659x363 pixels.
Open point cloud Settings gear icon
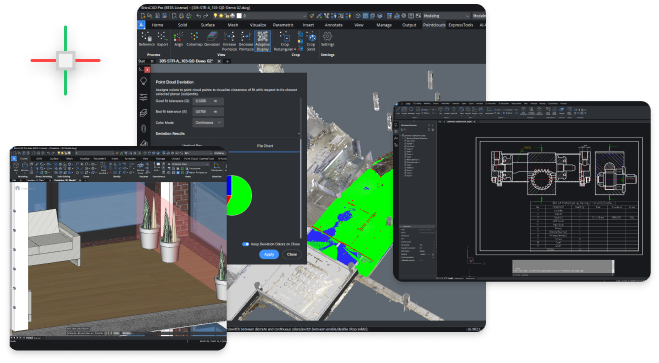point(327,39)
